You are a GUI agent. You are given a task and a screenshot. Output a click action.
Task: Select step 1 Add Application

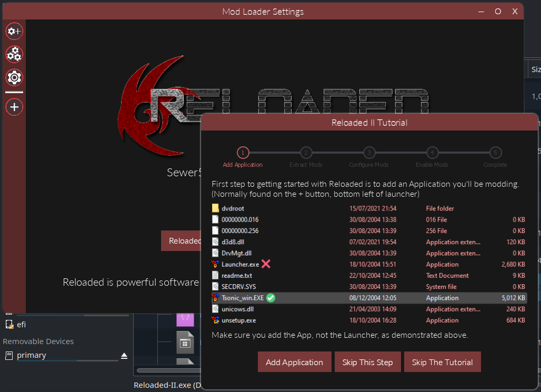[243, 157]
